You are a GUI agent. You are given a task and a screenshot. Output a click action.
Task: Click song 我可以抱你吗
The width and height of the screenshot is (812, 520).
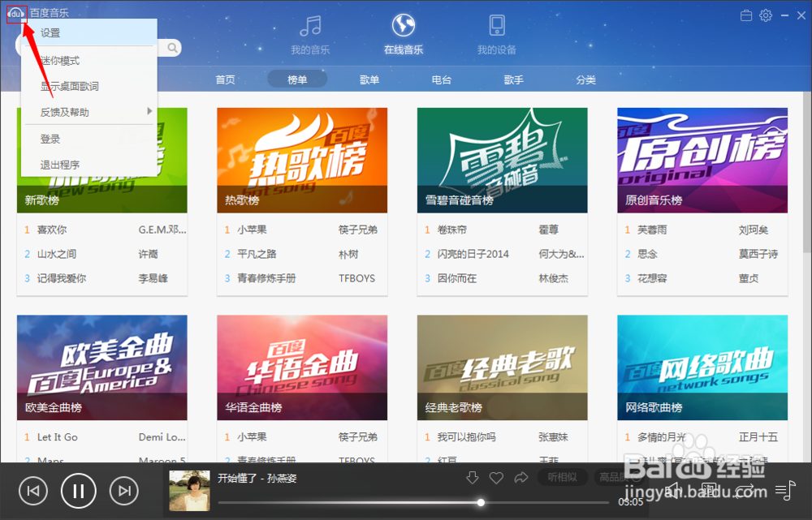point(467,437)
